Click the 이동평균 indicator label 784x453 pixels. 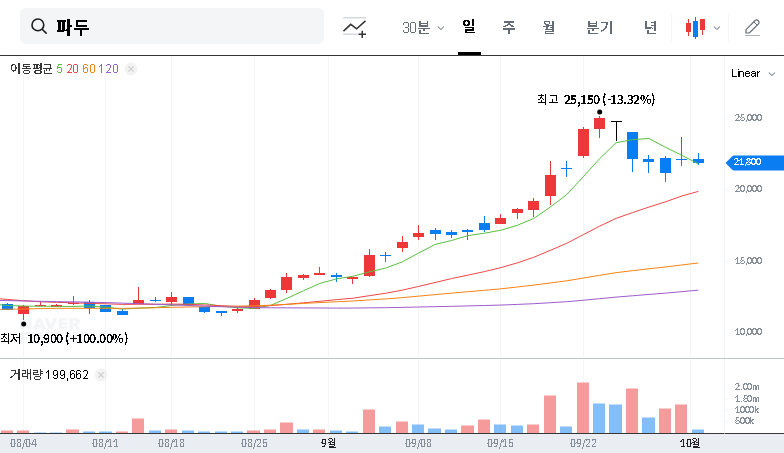[31, 69]
